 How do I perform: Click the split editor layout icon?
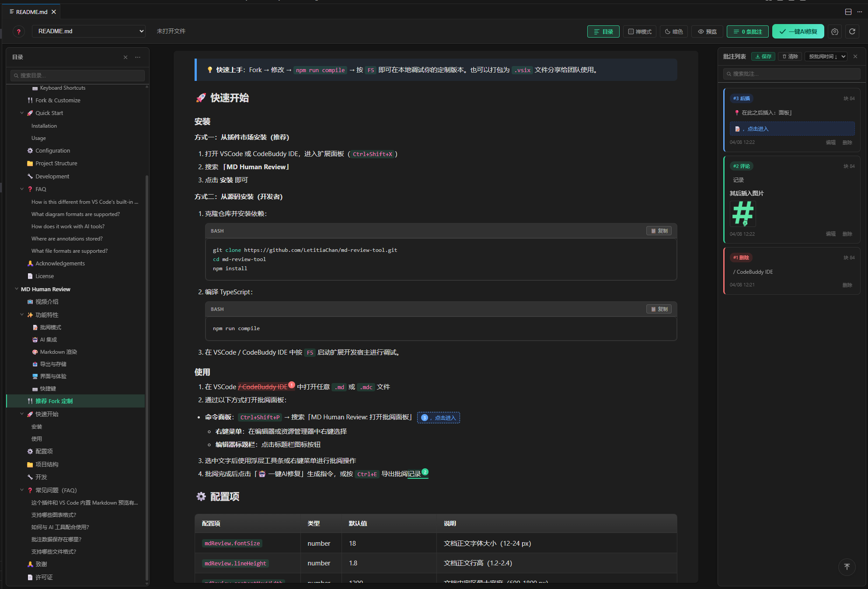848,12
